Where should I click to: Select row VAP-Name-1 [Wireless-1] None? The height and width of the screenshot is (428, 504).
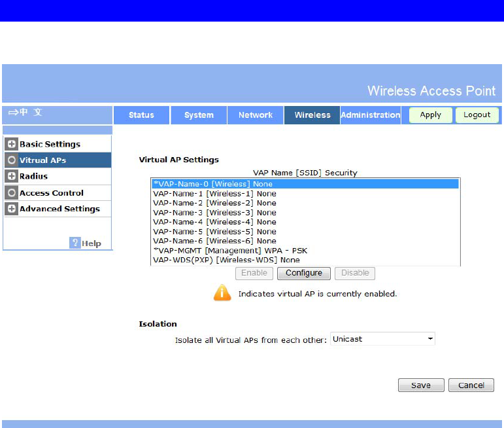tap(305, 194)
